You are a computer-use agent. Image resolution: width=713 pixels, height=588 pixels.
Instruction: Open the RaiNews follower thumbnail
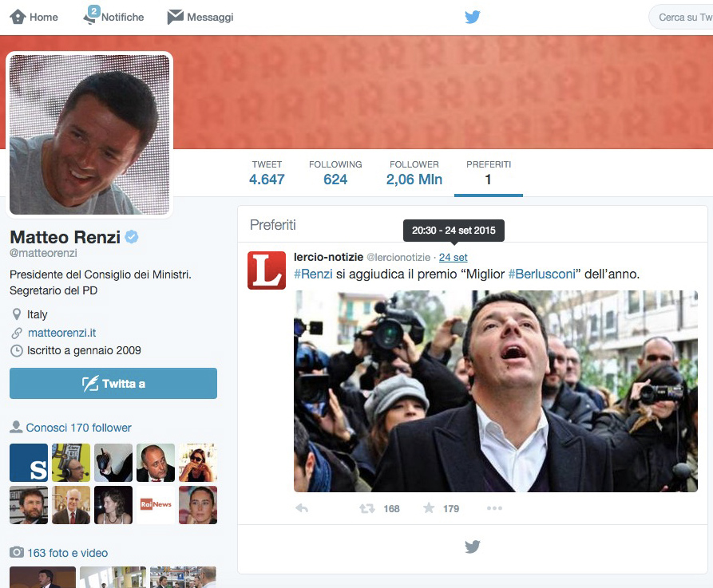(x=156, y=505)
